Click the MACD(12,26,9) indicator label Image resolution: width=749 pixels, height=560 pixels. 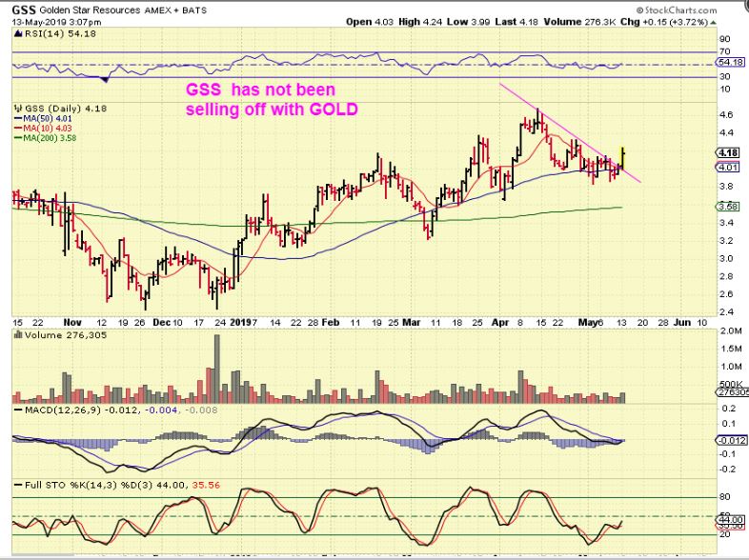point(63,410)
